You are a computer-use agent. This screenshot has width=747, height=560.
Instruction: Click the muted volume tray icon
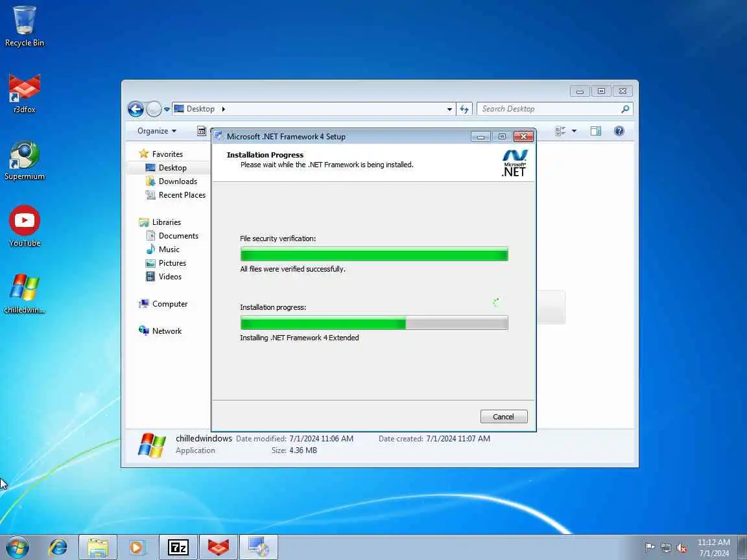[x=682, y=548]
